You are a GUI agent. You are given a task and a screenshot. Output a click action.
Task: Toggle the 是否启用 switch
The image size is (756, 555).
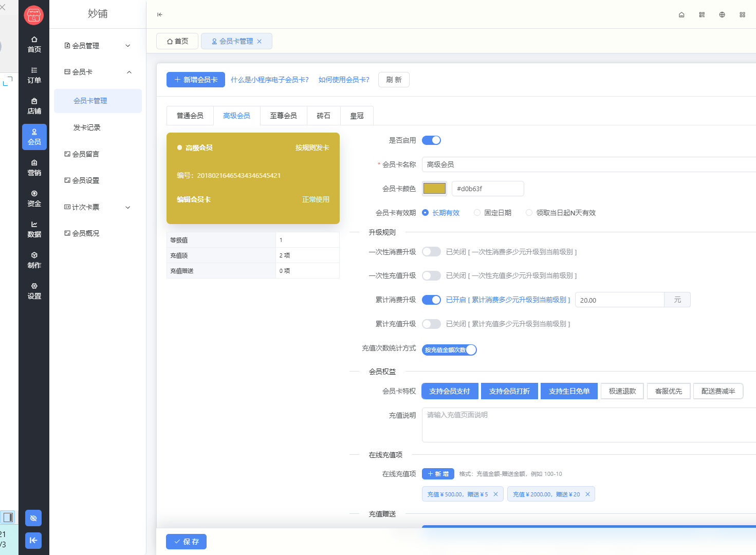(431, 140)
